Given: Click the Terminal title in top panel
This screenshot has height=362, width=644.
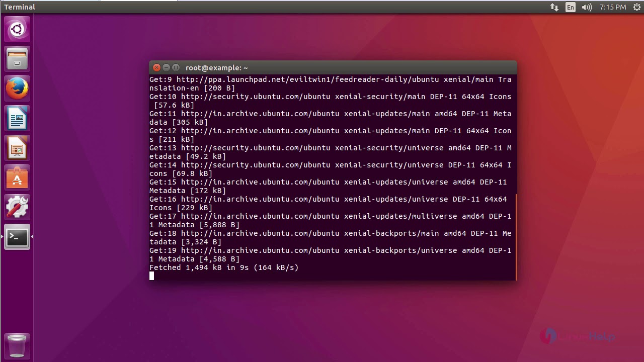Looking at the screenshot, I should (x=20, y=7).
